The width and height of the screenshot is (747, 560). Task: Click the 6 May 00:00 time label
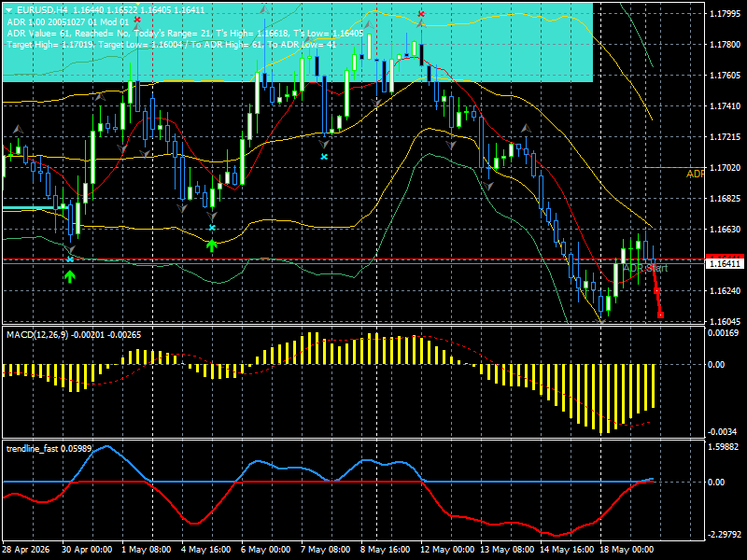point(266,550)
